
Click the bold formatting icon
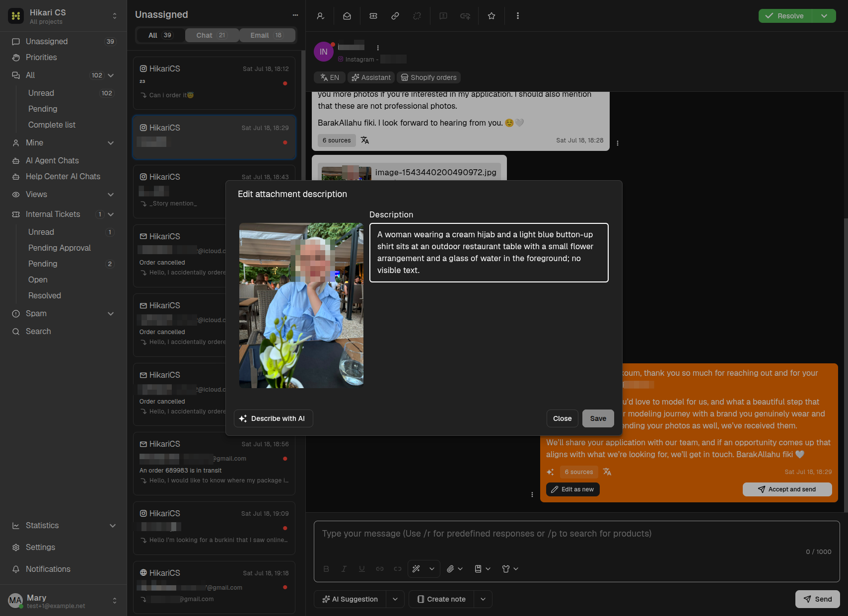[326, 569]
